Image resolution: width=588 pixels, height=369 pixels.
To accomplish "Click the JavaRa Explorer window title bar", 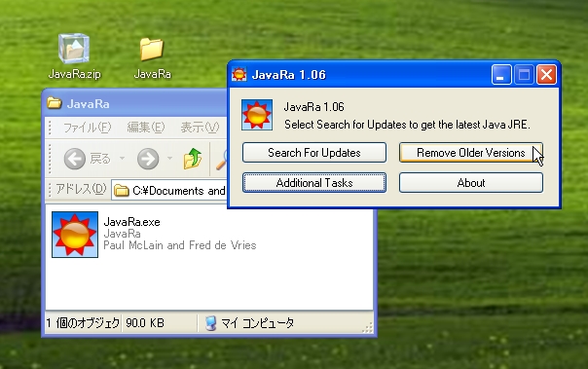I will [135, 103].
